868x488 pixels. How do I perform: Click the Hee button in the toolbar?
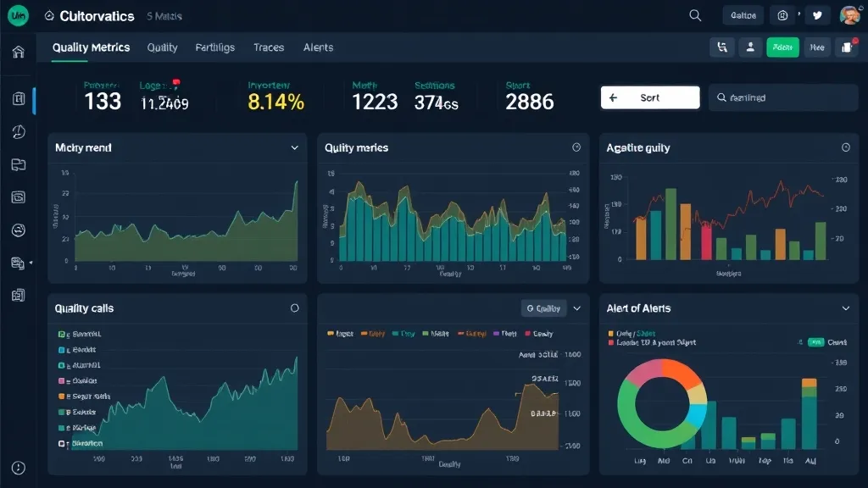817,47
